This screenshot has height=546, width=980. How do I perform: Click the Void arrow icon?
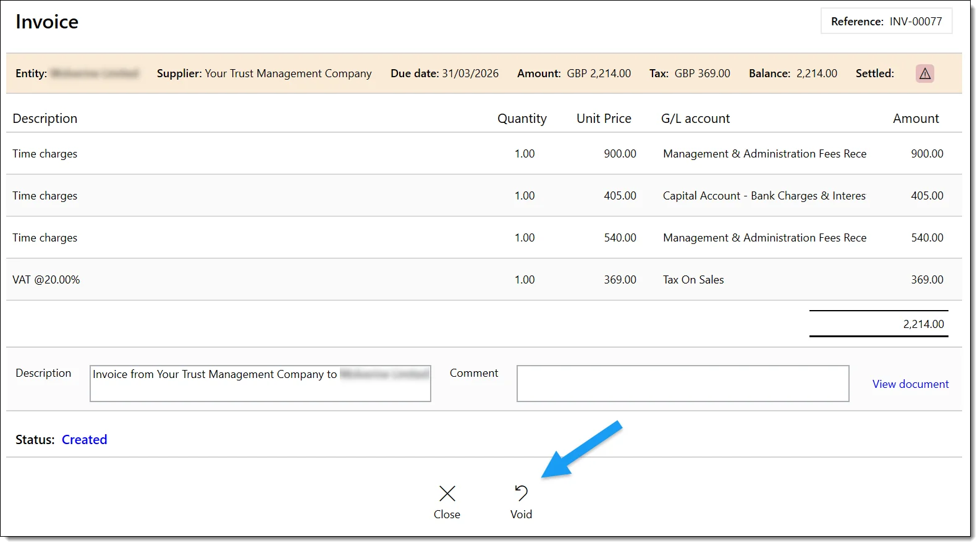pyautogui.click(x=522, y=493)
